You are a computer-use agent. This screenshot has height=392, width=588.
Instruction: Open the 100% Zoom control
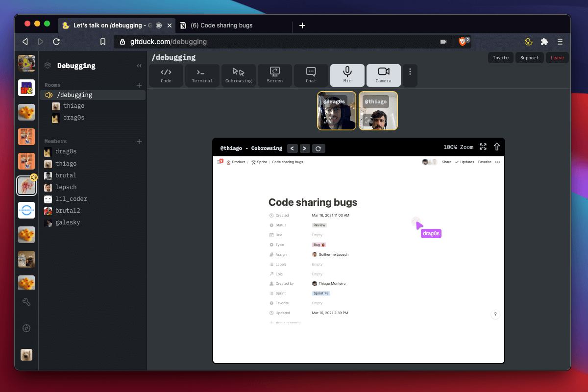point(459,147)
